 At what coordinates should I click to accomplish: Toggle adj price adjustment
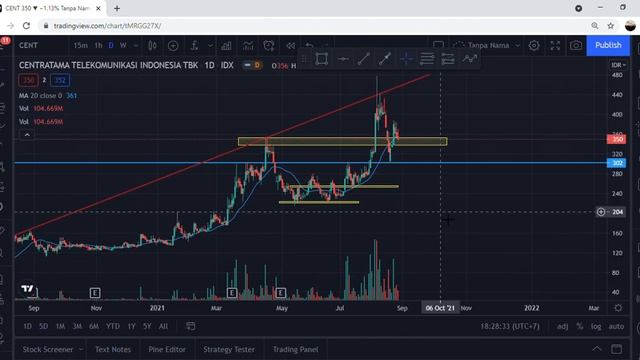point(562,327)
